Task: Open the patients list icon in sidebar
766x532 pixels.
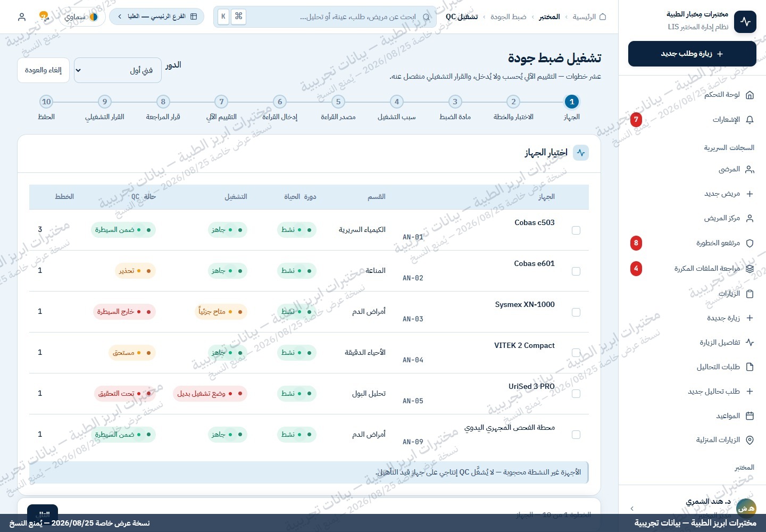Action: (750, 169)
